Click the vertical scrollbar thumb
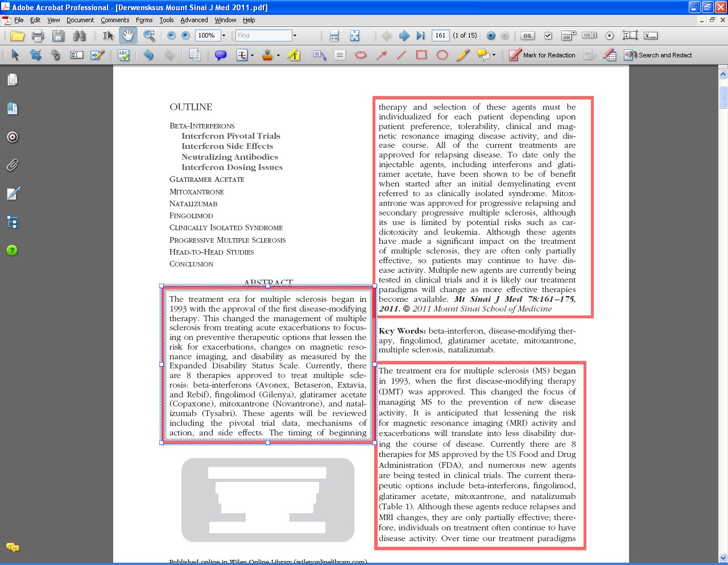728x565 pixels. [x=723, y=97]
